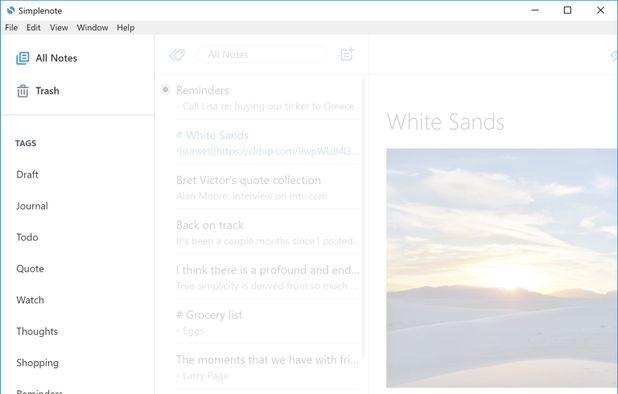Show All Notes label
This screenshot has height=394, width=618.
[56, 58]
